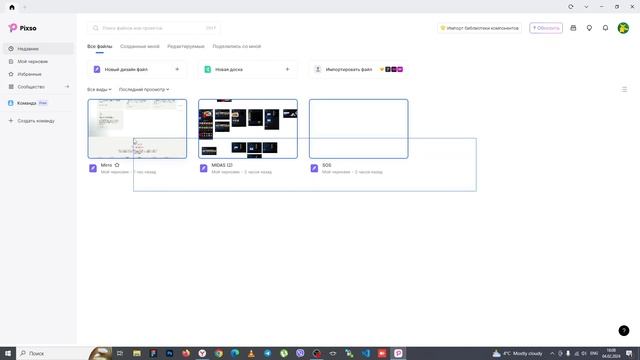This screenshot has height=360, width=640.
Task: Switch to the Поделились со мной tab
Action: (x=236, y=47)
